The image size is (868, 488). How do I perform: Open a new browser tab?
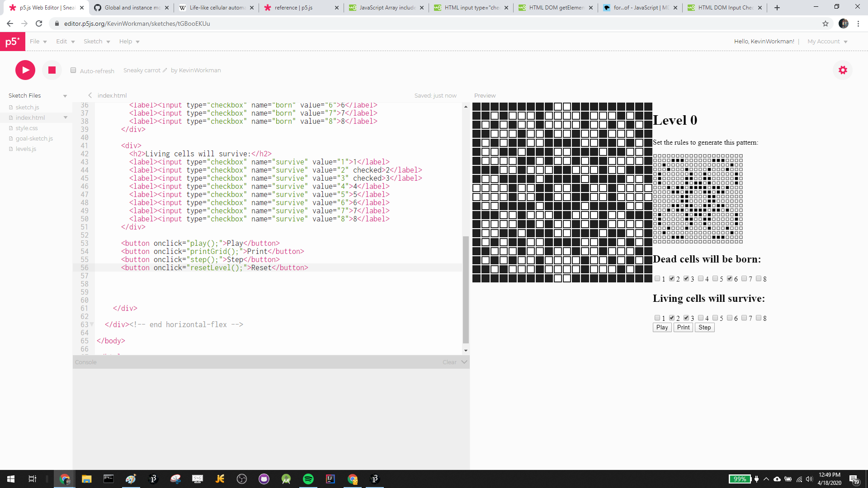point(777,8)
